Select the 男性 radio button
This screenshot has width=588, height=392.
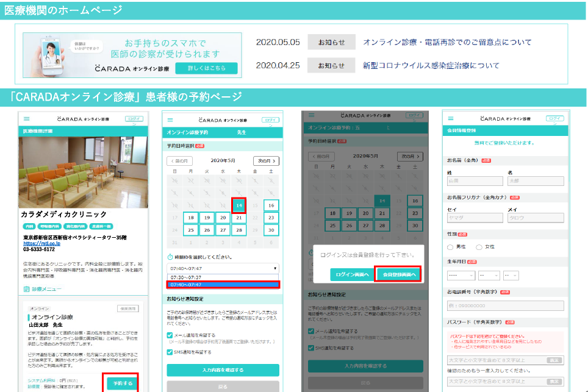click(x=451, y=247)
